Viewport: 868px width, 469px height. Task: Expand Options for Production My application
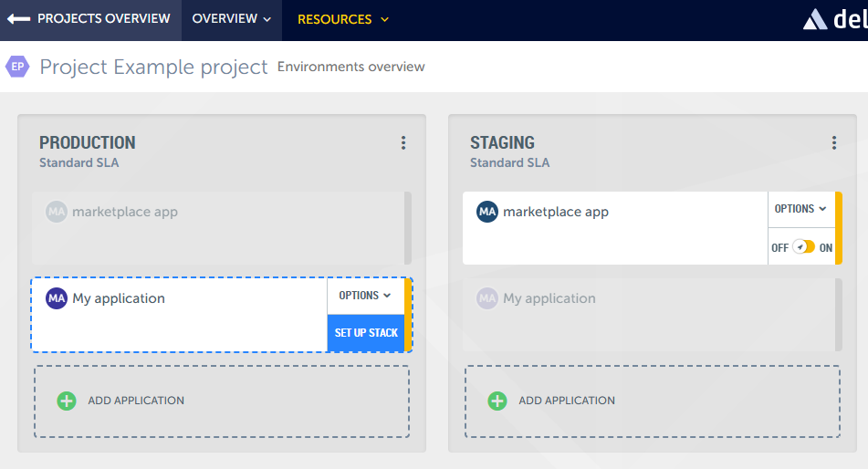coord(365,296)
